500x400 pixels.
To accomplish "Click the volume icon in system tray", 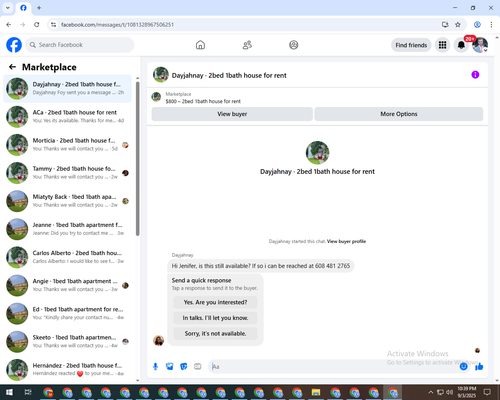I will [x=450, y=392].
